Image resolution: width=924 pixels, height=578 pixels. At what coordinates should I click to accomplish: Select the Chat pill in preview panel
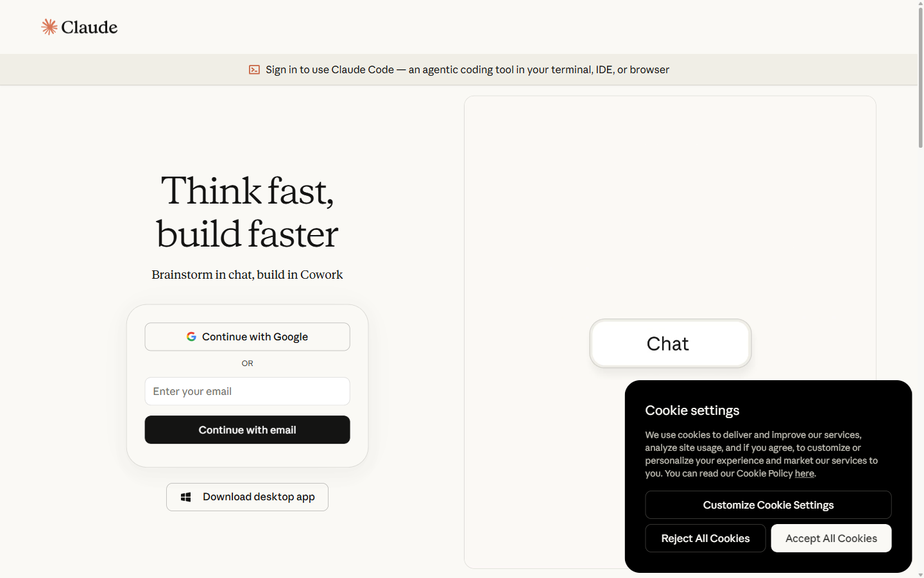[x=670, y=344]
